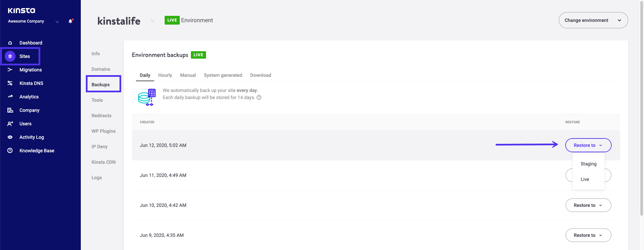Go to the IP Deny section
This screenshot has height=250, width=644.
(99, 147)
